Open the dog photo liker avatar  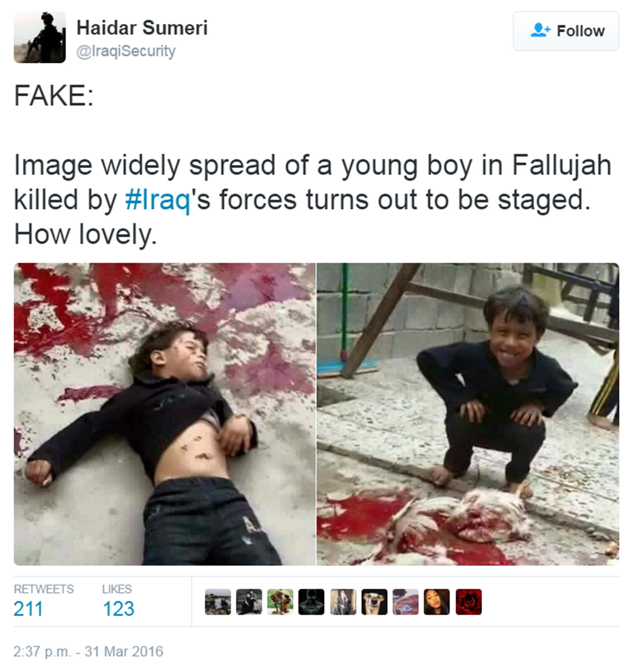[374, 602]
